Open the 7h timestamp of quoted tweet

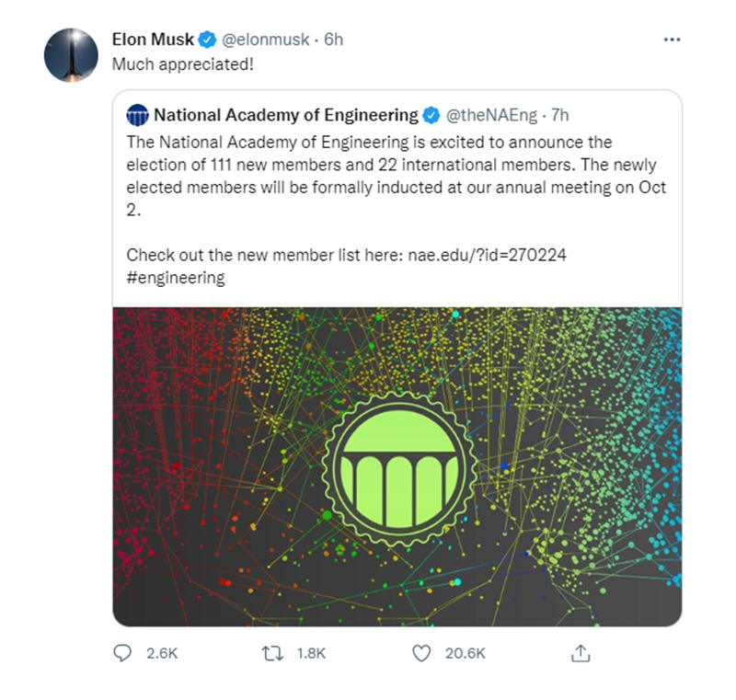560,116
